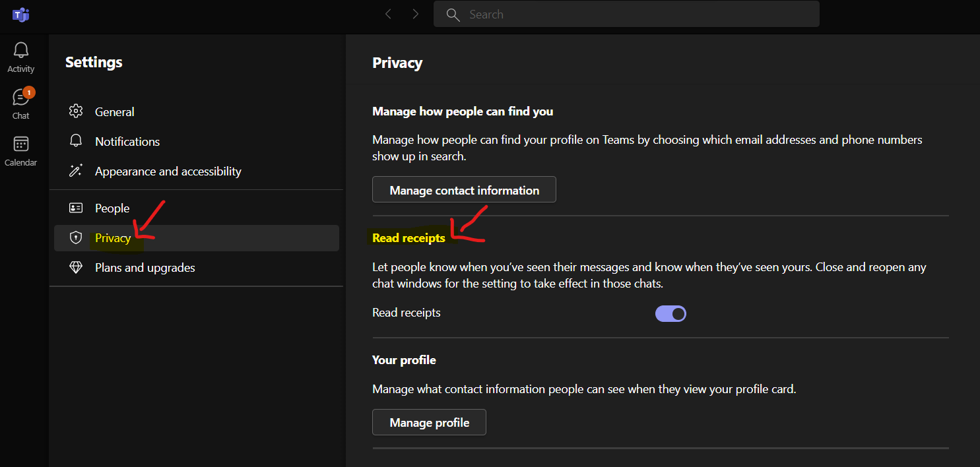Click the Appearance and accessibility icon
The height and width of the screenshot is (467, 980).
76,170
